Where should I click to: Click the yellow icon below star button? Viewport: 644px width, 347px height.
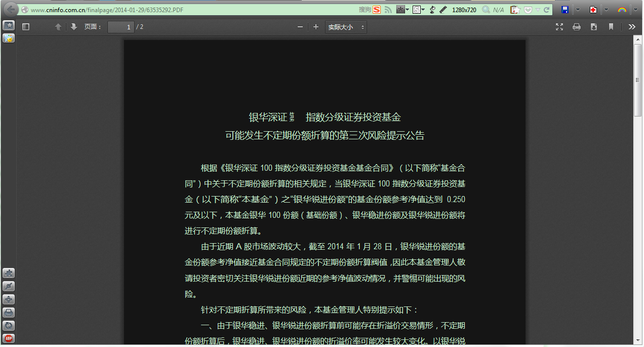(x=9, y=38)
